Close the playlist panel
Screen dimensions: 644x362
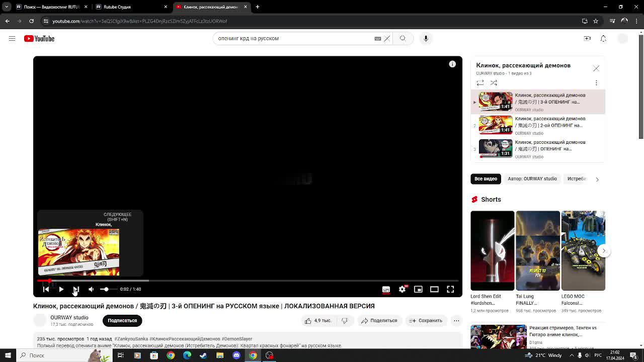(x=596, y=68)
